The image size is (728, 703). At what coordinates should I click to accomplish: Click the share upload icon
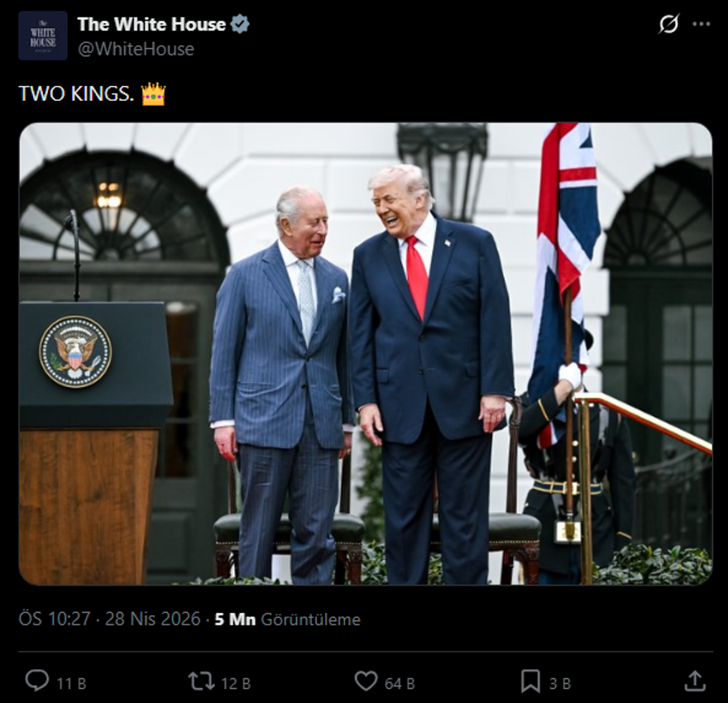pos(695,681)
